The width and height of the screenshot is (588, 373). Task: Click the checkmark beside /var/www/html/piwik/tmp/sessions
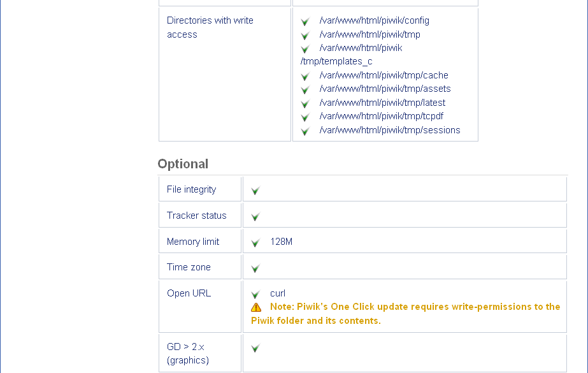click(x=305, y=131)
